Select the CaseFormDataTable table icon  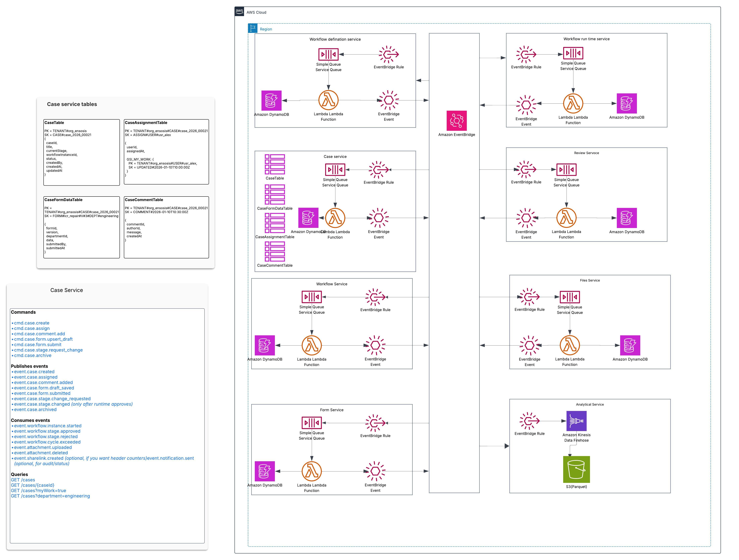[x=275, y=194]
